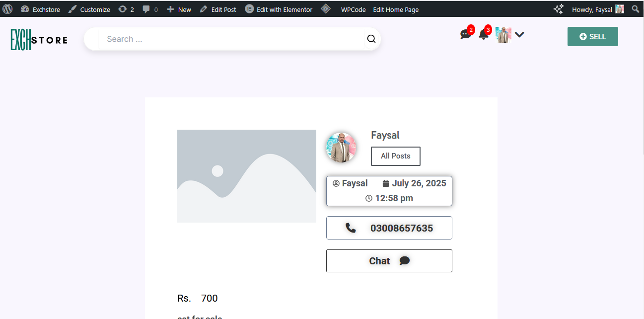This screenshot has height=319, width=644.
Task: Click the admin bar search icon
Action: pos(636,9)
